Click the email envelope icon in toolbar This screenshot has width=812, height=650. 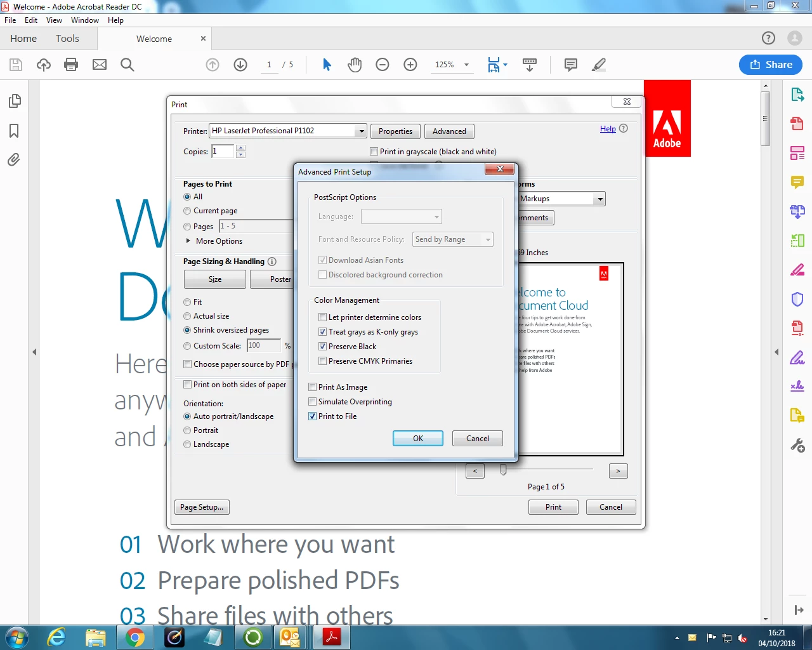pos(100,65)
